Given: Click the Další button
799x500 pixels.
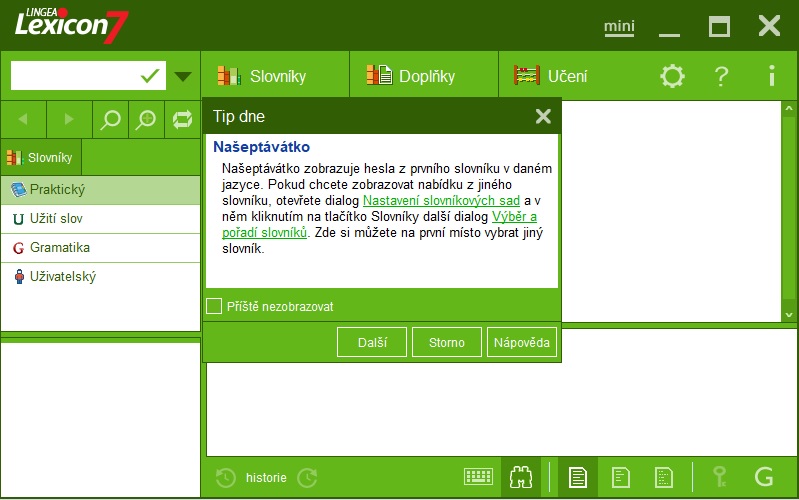Looking at the screenshot, I should (372, 342).
